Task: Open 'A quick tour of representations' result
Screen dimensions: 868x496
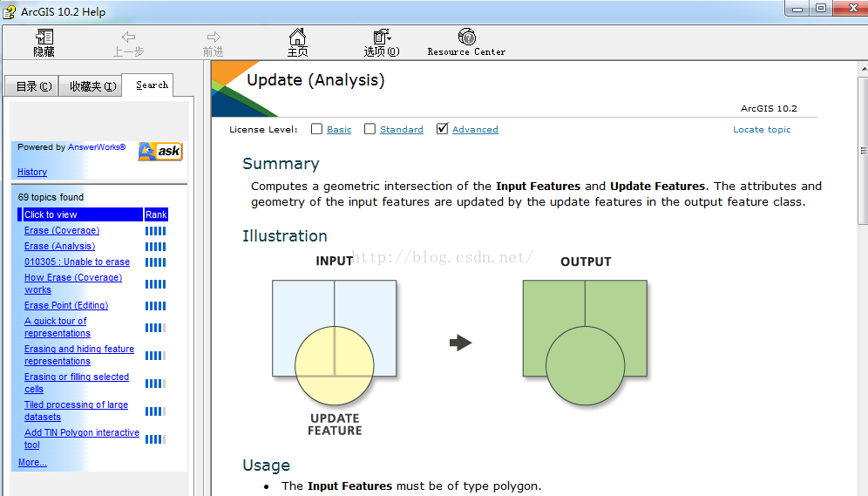Action: [x=57, y=327]
